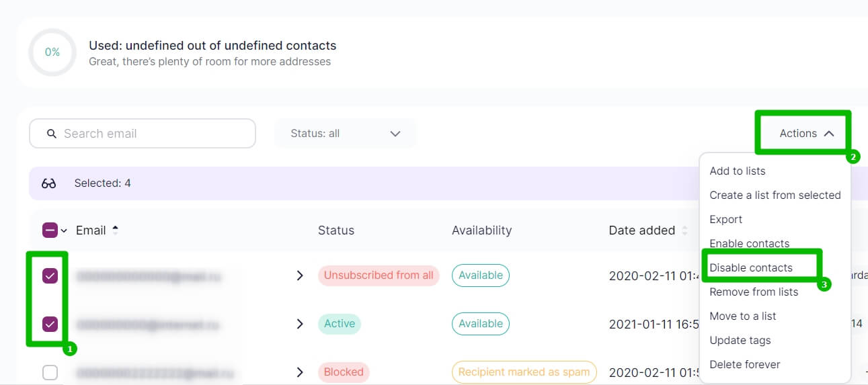Click the Active status badge
This screenshot has height=385, width=868.
pos(340,324)
